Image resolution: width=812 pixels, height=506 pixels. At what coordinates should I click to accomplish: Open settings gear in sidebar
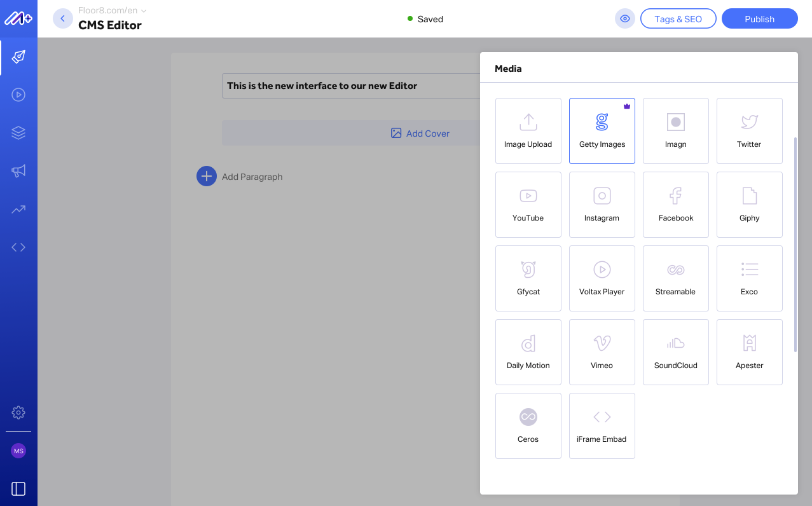pyautogui.click(x=18, y=413)
